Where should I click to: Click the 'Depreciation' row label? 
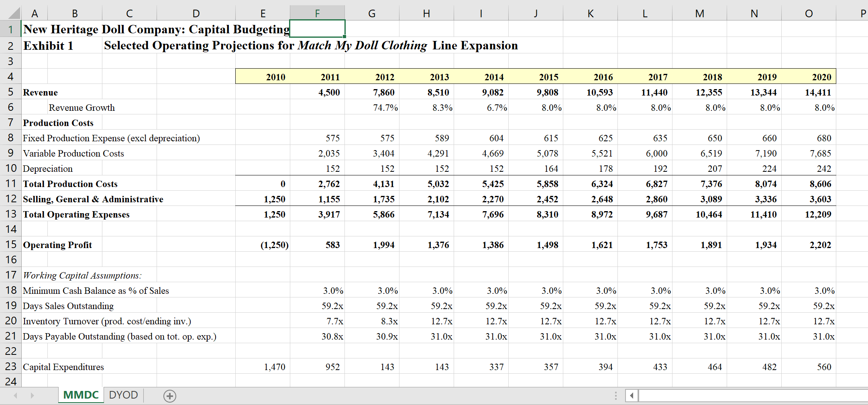(47, 169)
